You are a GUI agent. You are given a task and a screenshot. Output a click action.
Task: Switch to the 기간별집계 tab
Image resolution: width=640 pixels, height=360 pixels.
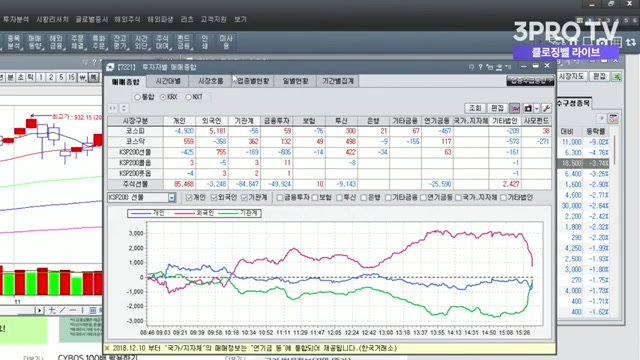coord(338,81)
